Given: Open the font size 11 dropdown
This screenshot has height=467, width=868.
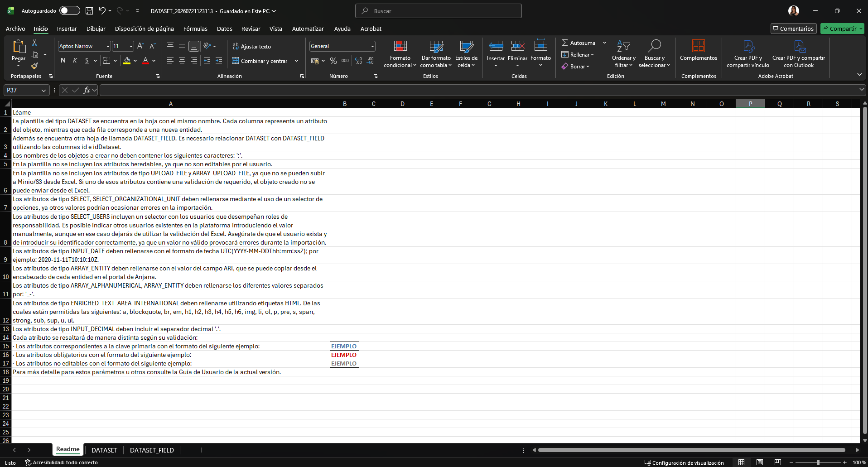Looking at the screenshot, I should tap(131, 46).
